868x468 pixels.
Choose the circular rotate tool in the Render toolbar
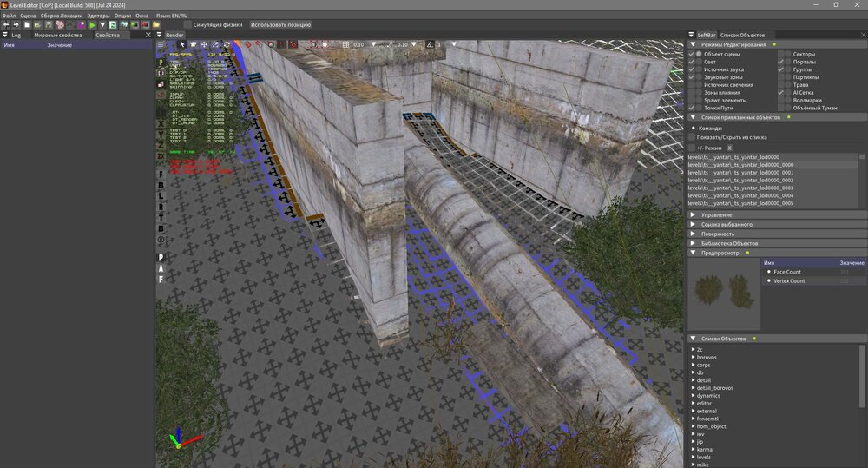pos(227,44)
